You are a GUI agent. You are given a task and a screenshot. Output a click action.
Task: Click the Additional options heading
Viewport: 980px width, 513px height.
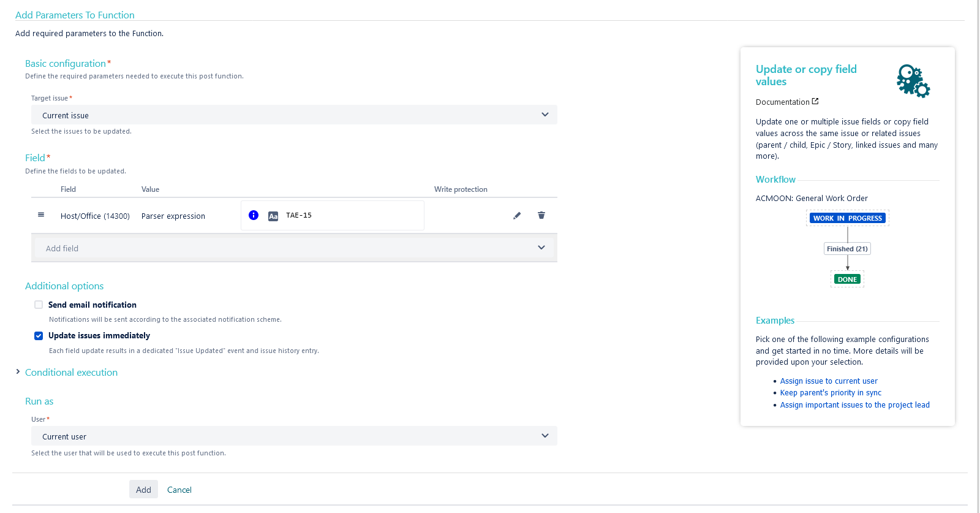click(x=64, y=286)
